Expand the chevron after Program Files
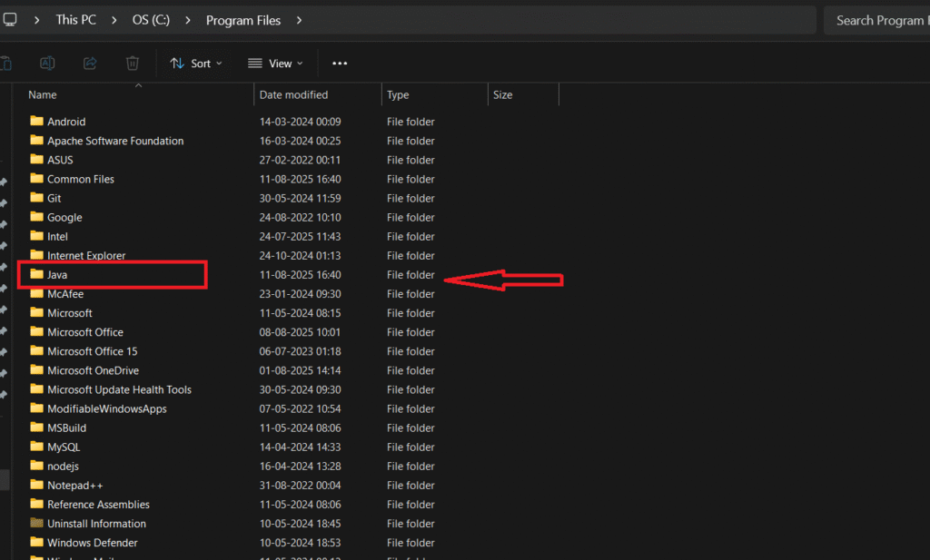 (299, 20)
